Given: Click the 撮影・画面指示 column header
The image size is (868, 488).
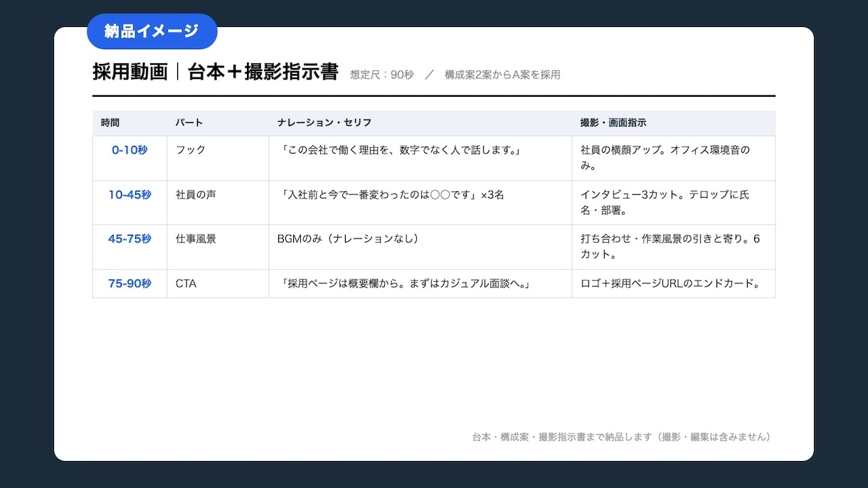Looking at the screenshot, I should pyautogui.click(x=674, y=123).
